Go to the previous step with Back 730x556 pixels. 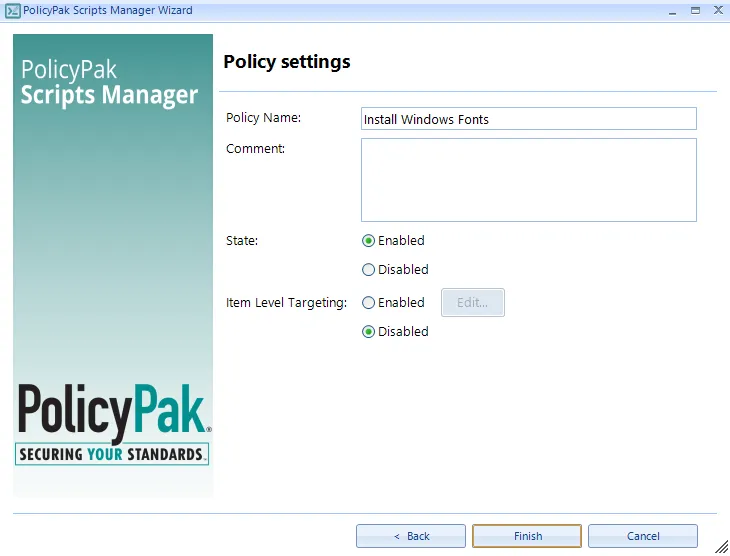point(411,536)
